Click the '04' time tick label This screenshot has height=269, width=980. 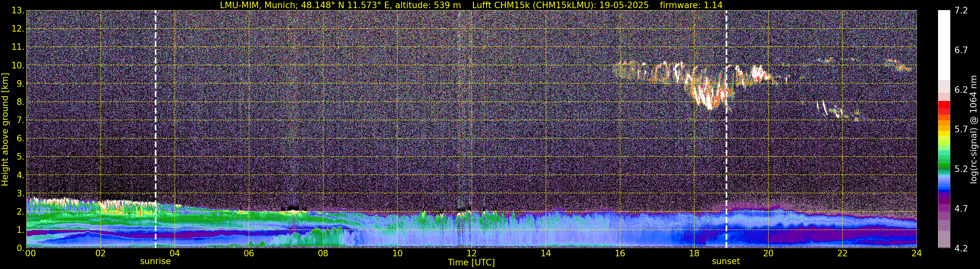point(174,253)
